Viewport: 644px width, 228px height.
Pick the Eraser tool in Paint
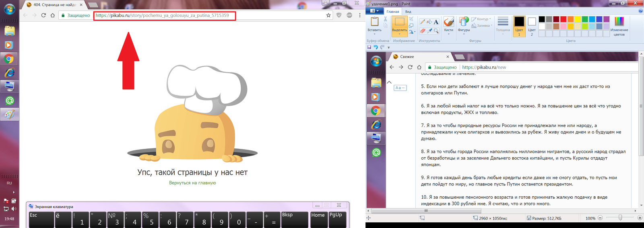pyautogui.click(x=422, y=31)
